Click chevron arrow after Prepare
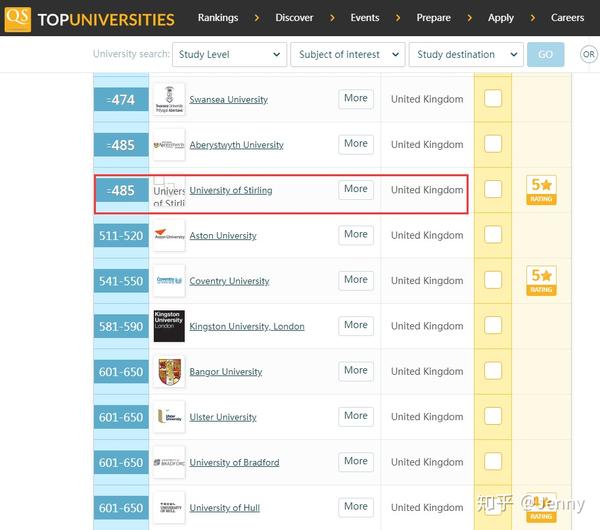The width and height of the screenshot is (600, 530). (x=470, y=18)
